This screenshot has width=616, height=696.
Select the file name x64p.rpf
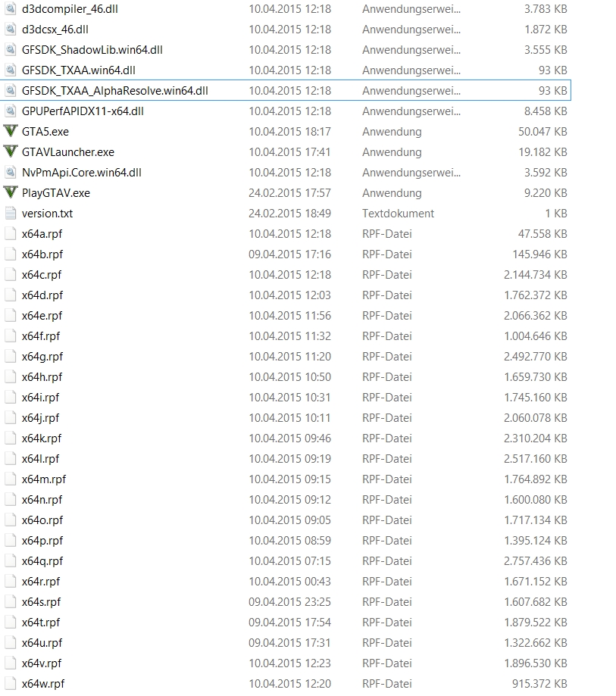tap(42, 541)
